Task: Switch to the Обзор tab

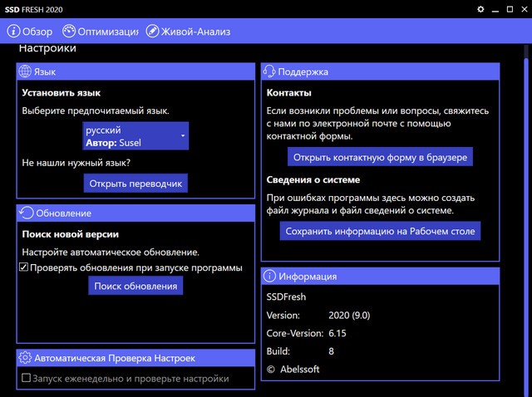Action: pos(37,32)
